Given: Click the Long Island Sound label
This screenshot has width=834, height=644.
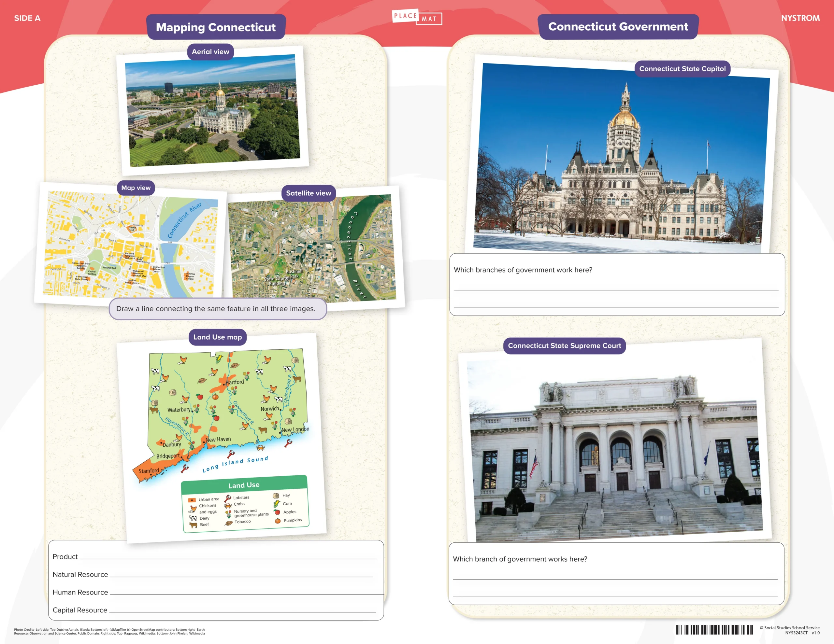Looking at the screenshot, I should 235,464.
